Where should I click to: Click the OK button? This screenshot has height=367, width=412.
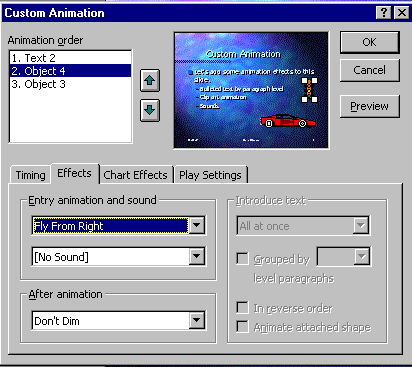(369, 42)
